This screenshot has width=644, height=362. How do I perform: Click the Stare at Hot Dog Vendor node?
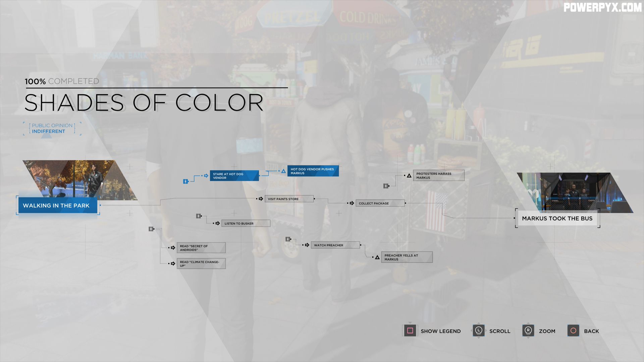coord(233,176)
